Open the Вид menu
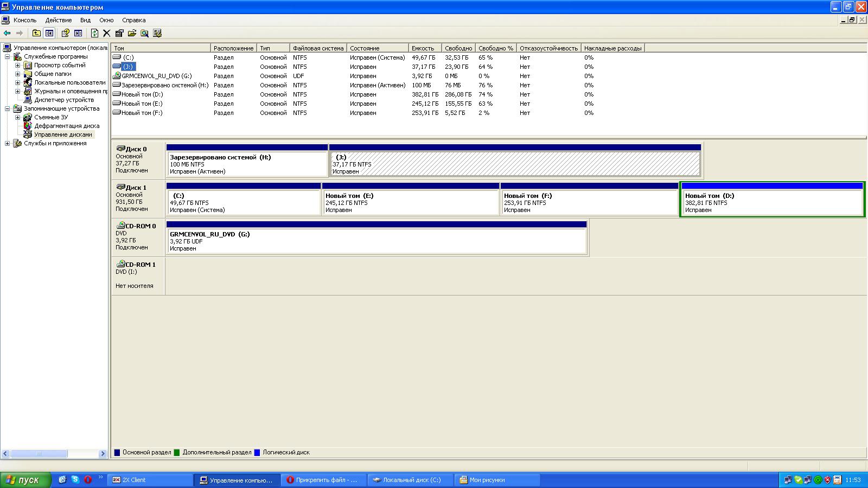The width and height of the screenshot is (868, 488). 85,20
